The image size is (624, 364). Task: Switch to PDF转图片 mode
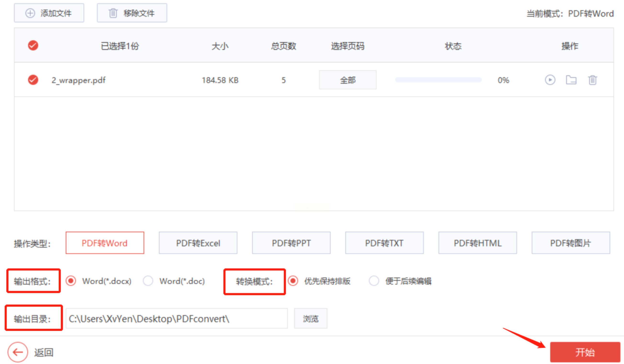(x=571, y=243)
